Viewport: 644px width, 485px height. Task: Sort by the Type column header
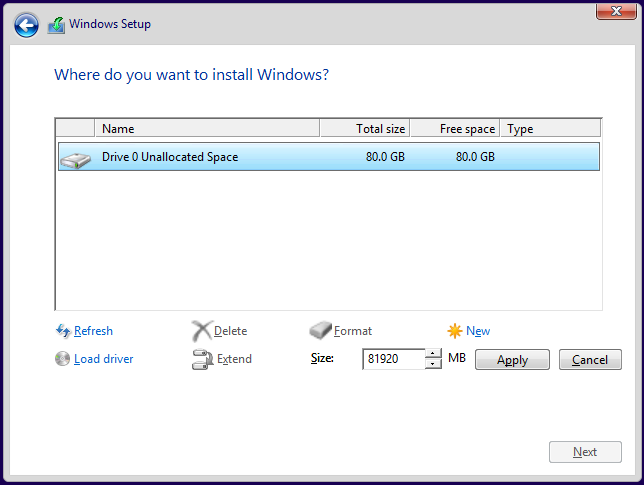pyautogui.click(x=550, y=129)
